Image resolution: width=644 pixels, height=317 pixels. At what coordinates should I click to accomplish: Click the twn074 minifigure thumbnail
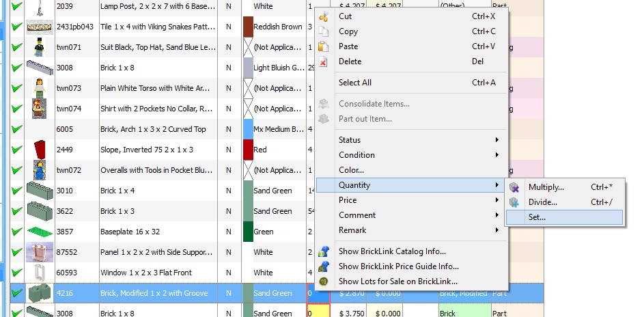tap(40, 109)
